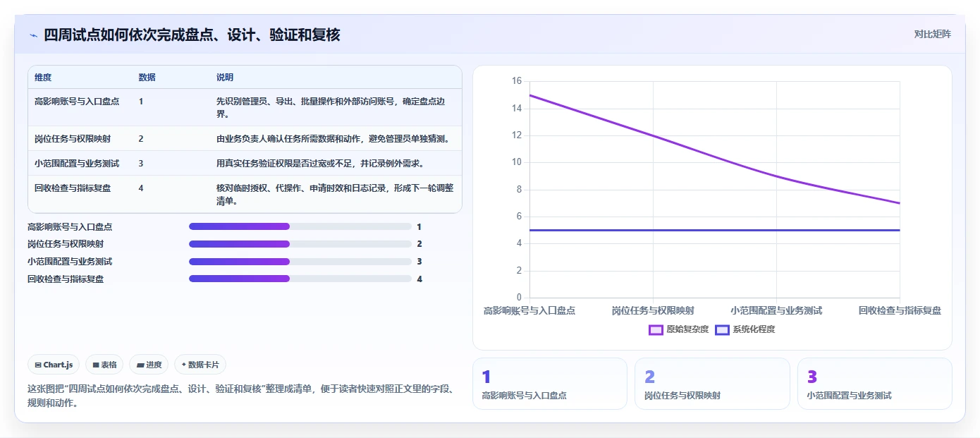The image size is (980, 438).
Task: Select table row 高影响账号与入口盘点
Action: tap(245, 107)
